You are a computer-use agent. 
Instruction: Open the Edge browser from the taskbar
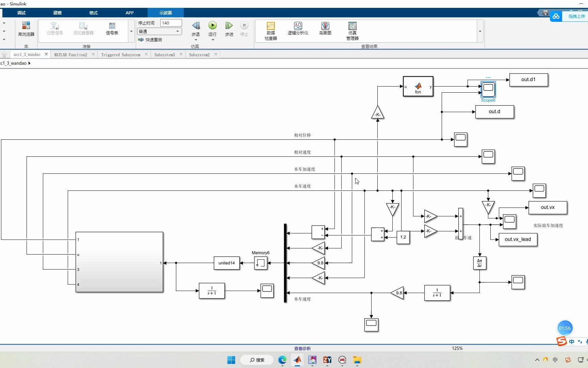(x=282, y=360)
